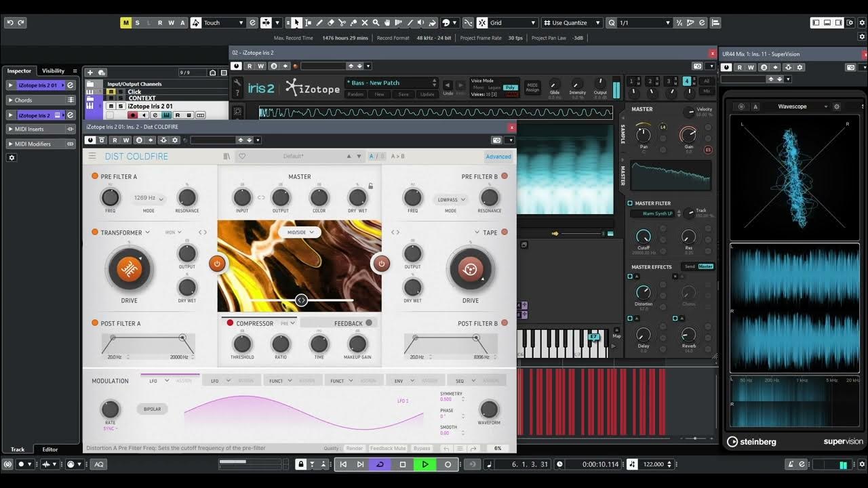
Task: Open Compressor Pre position dropdown
Action: (x=288, y=323)
